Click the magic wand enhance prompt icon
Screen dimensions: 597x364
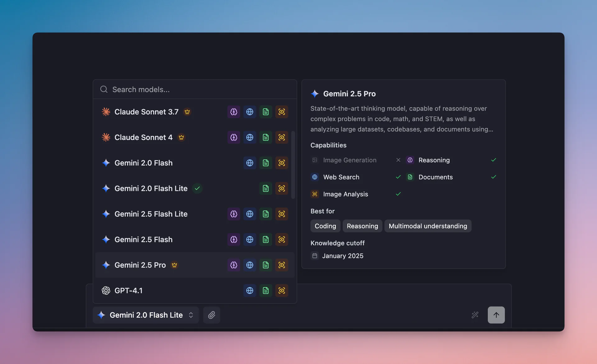point(475,315)
